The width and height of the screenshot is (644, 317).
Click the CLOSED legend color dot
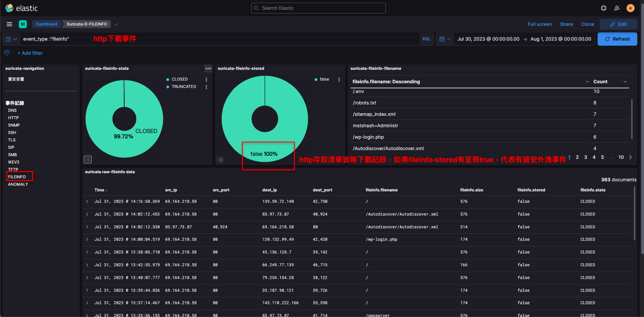pyautogui.click(x=168, y=80)
